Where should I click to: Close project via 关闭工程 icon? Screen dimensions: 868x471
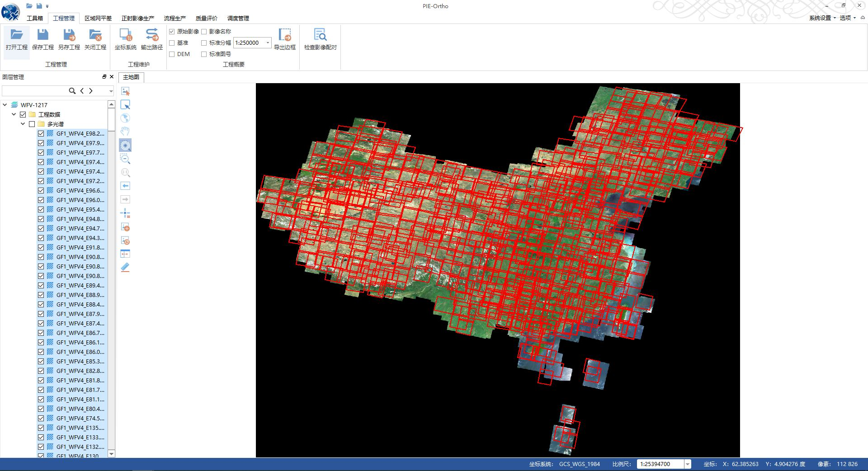(95, 40)
